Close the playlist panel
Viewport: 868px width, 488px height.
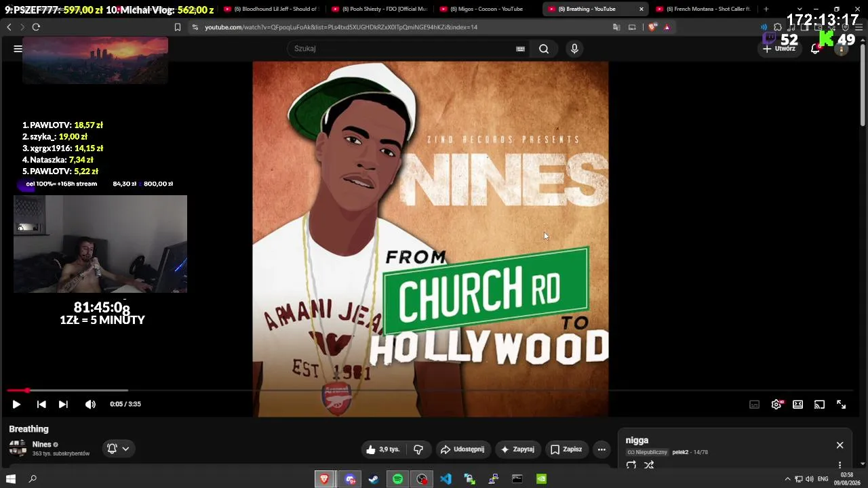coord(840,445)
